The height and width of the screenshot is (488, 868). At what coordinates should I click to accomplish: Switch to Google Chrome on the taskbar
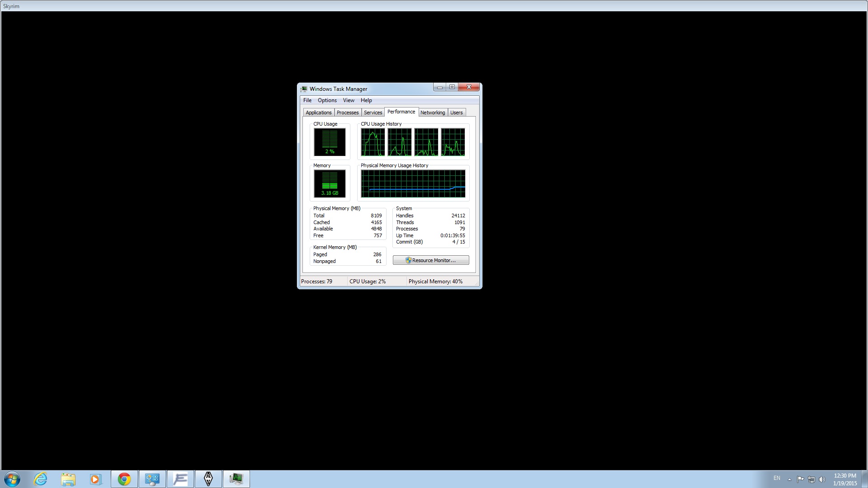click(x=124, y=479)
